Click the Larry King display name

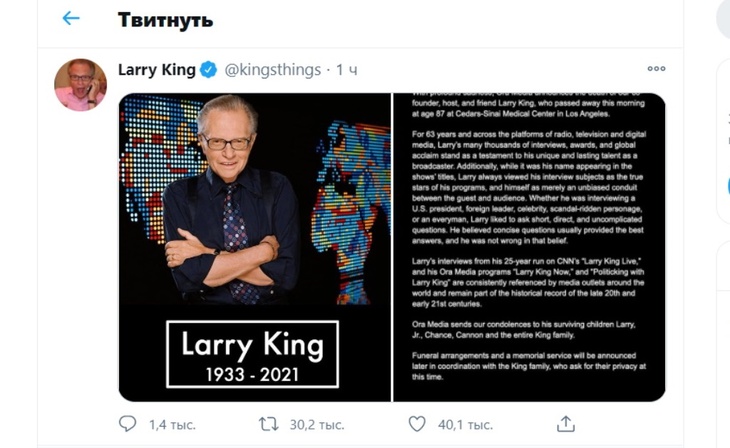click(157, 70)
